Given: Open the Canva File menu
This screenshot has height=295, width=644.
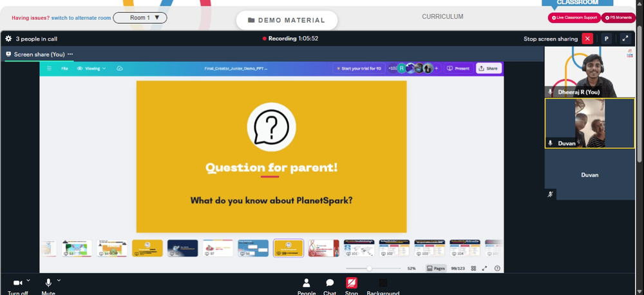Looking at the screenshot, I should pos(64,69).
